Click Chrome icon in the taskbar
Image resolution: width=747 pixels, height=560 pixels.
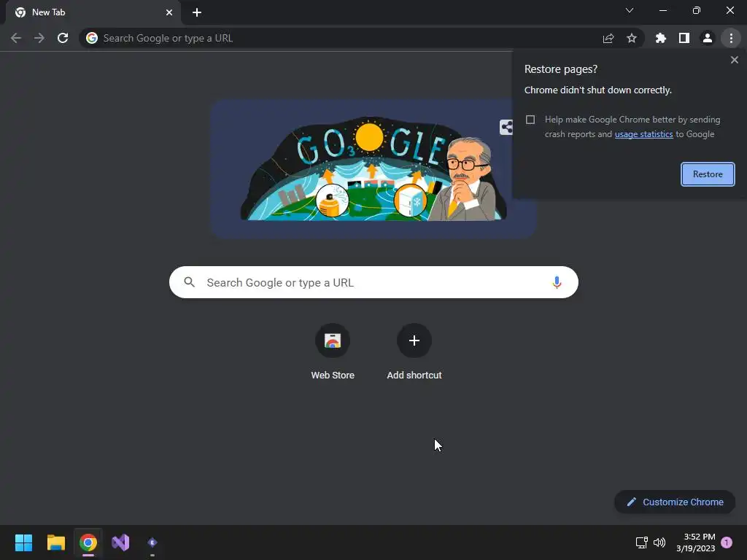coord(88,542)
